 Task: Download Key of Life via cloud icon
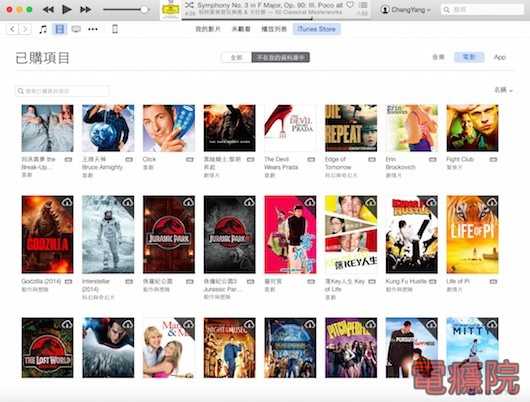coord(371,202)
